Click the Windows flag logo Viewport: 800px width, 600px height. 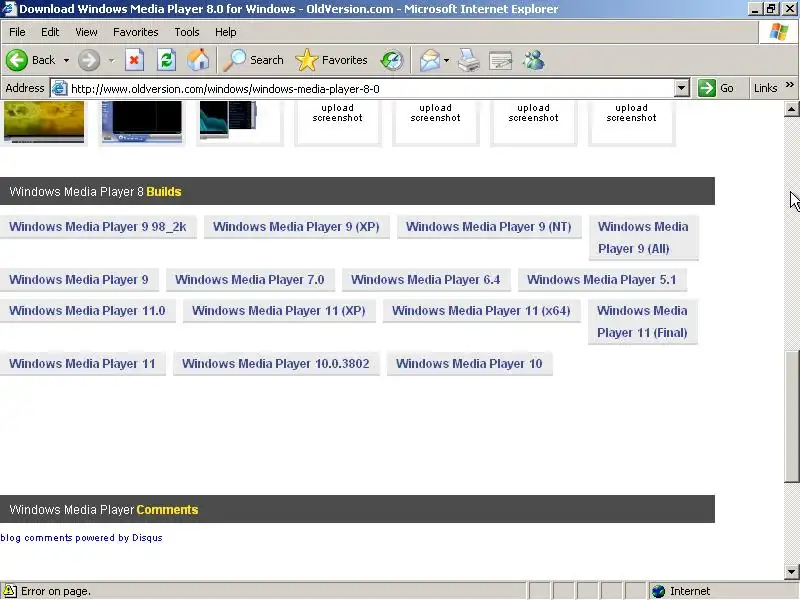(779, 32)
